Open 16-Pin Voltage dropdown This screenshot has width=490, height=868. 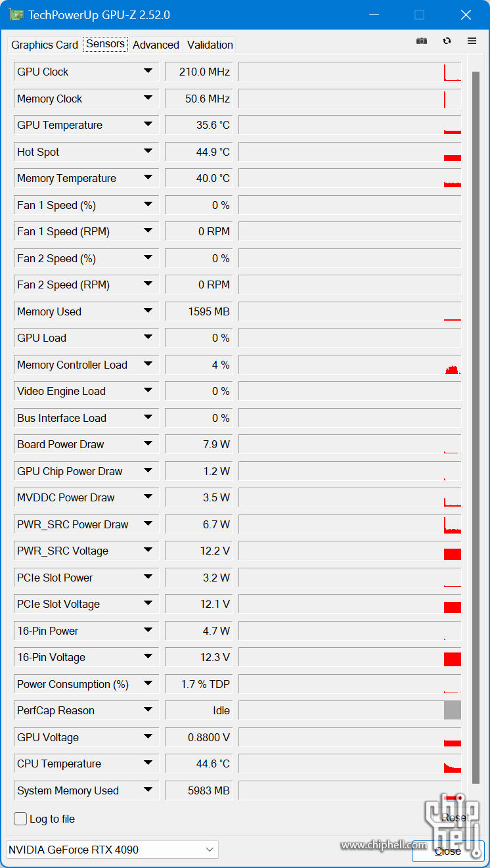[148, 657]
